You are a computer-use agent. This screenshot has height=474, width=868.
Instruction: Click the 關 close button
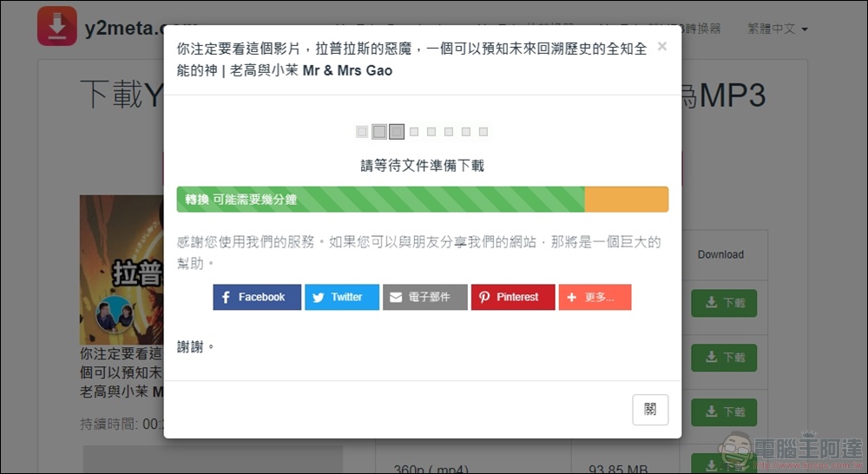pyautogui.click(x=650, y=409)
